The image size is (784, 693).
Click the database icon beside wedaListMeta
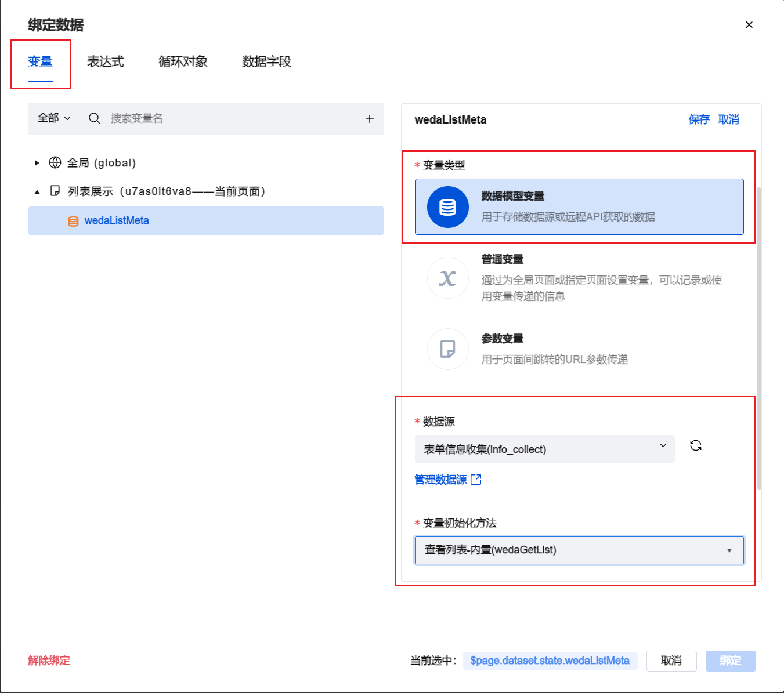click(x=73, y=221)
